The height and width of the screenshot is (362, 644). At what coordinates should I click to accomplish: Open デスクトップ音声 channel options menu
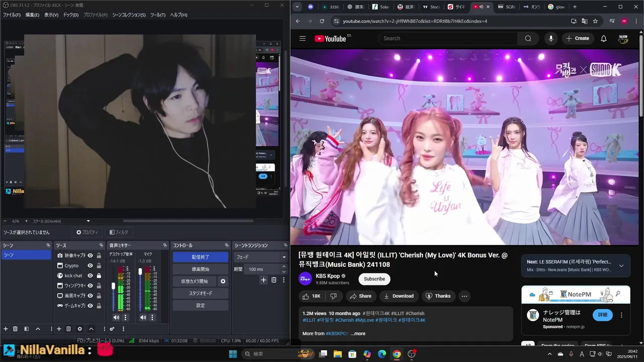[x=125, y=317]
